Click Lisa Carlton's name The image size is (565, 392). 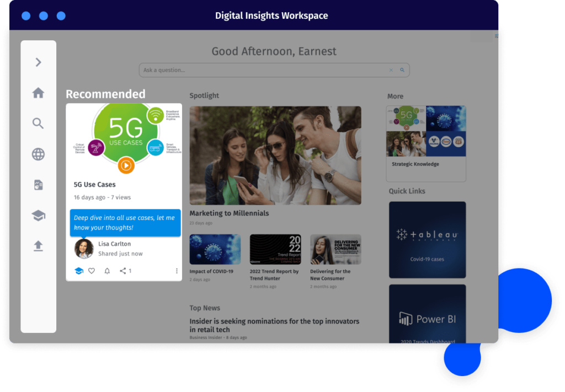(115, 244)
